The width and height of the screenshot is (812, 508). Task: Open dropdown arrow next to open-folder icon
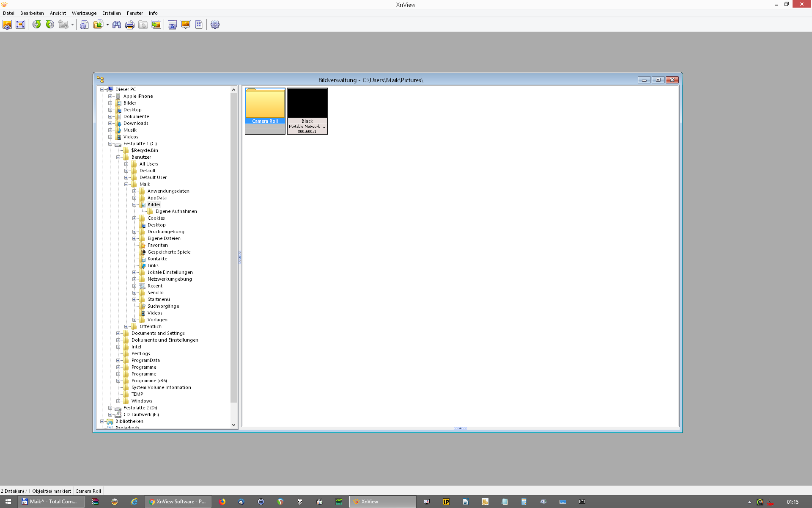(x=107, y=25)
